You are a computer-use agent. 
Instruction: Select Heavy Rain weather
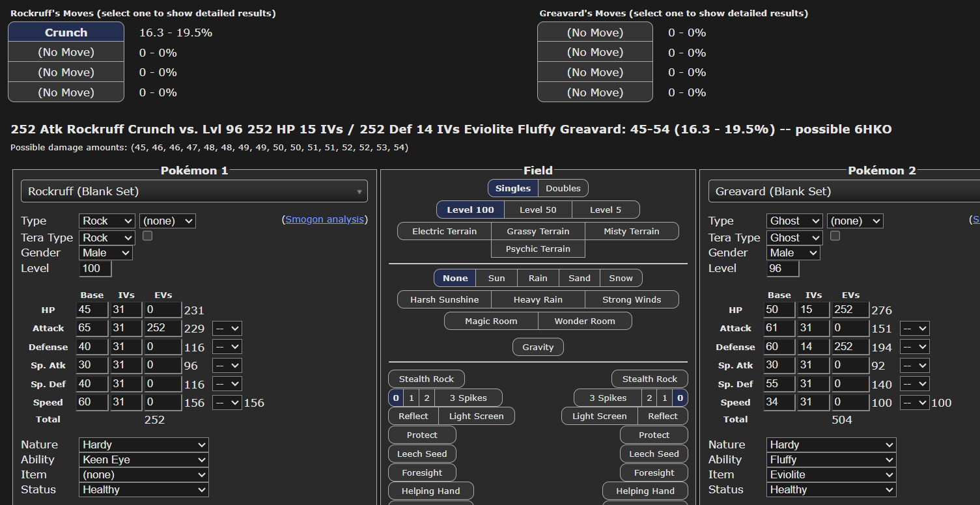(539, 299)
